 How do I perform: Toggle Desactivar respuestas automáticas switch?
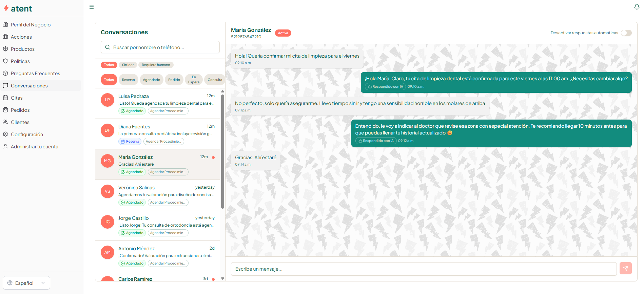click(x=626, y=33)
